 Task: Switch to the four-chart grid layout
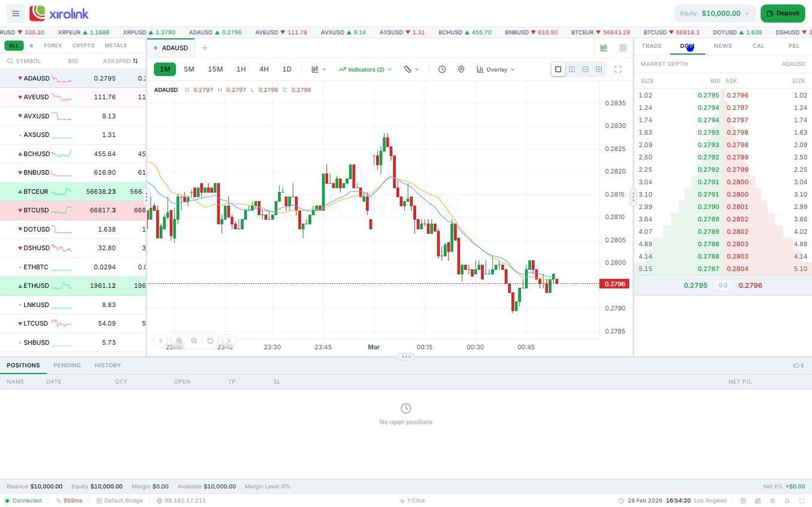599,69
